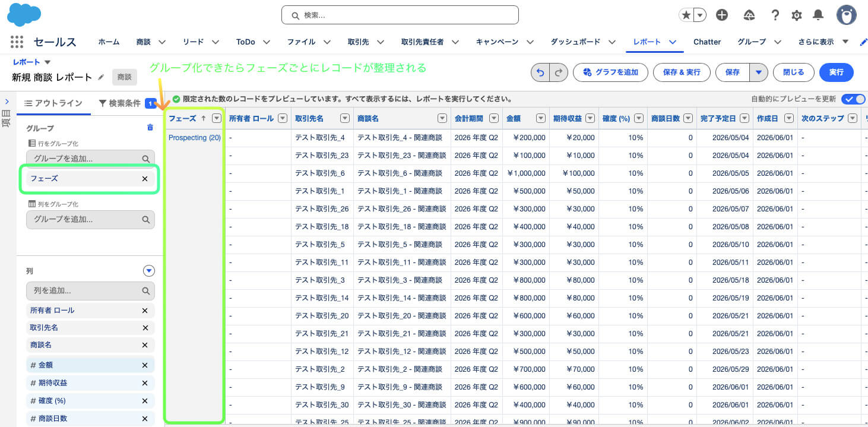Viewport: 868px width, 427px height.
Task: Sort by the フェーズ column header
Action: [x=182, y=118]
